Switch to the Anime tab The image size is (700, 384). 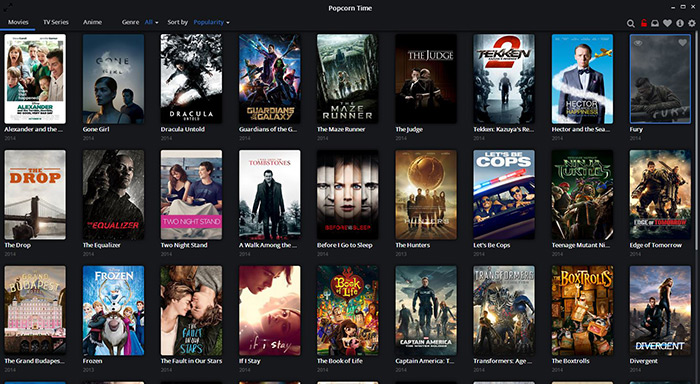(x=92, y=22)
